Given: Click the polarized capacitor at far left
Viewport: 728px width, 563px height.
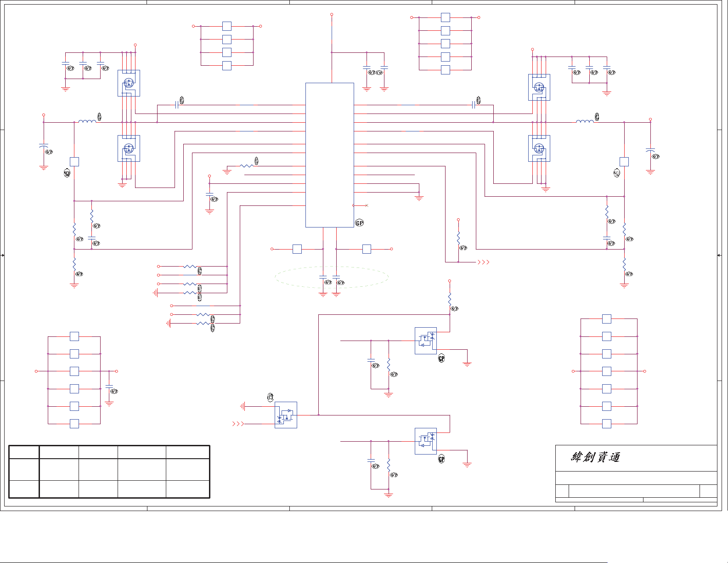Looking at the screenshot, I should pos(44,147).
